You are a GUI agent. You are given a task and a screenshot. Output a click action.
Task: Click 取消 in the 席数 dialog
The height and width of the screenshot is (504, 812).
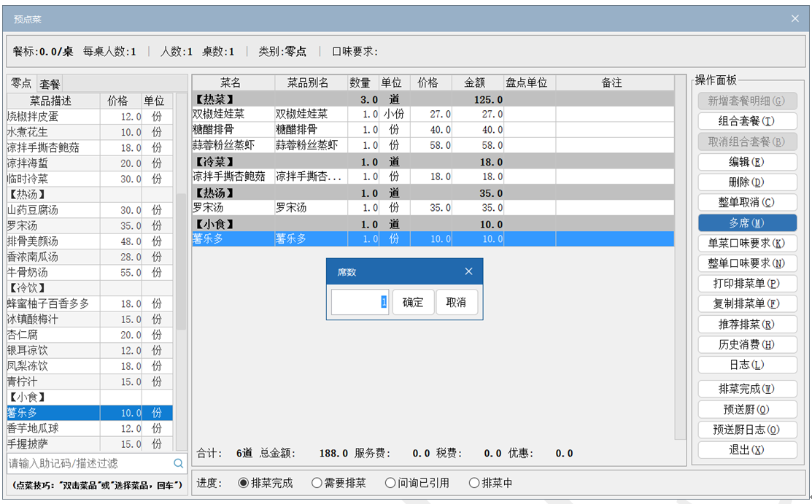click(456, 302)
